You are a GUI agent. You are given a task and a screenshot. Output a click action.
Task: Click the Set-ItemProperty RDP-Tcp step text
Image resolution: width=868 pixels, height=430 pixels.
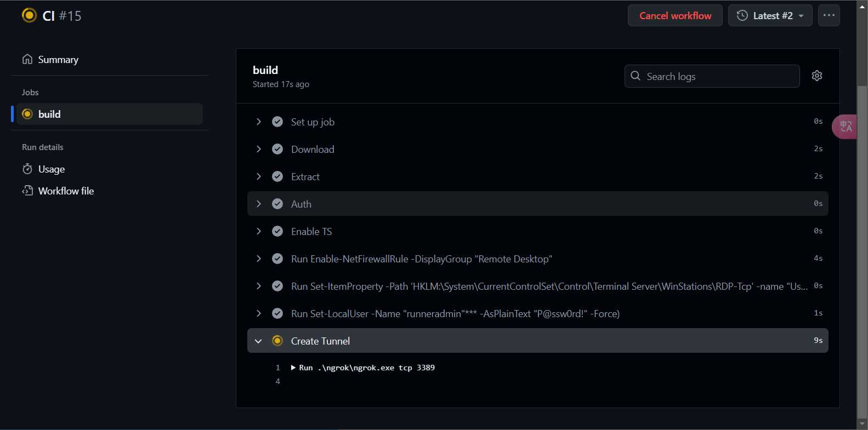click(x=549, y=286)
